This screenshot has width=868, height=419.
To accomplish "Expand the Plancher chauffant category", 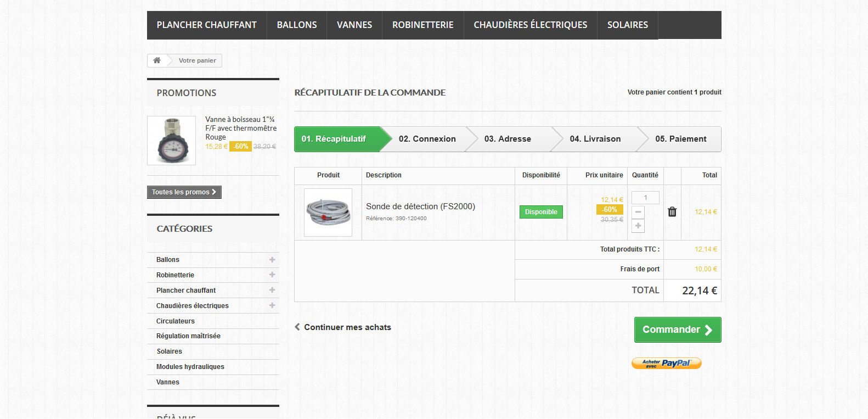I will pos(272,290).
